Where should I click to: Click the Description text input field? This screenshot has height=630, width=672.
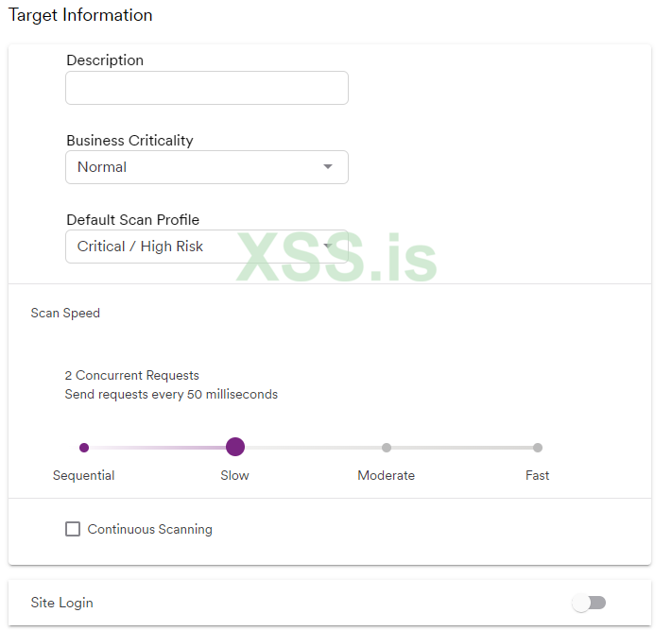[x=206, y=88]
